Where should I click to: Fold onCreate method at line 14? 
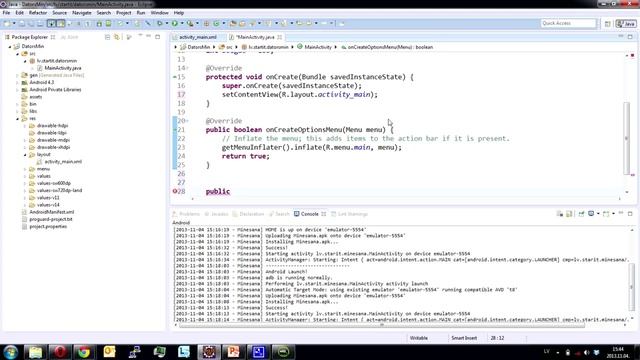pos(187,68)
